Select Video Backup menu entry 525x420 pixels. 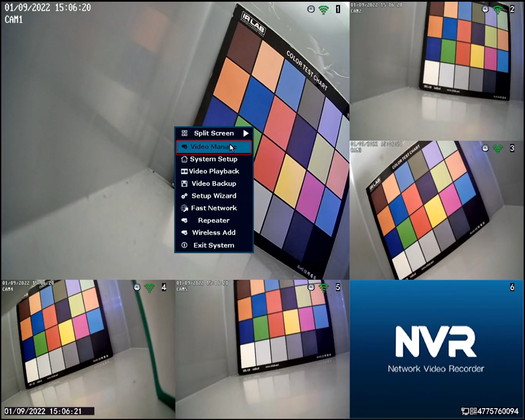(x=214, y=184)
